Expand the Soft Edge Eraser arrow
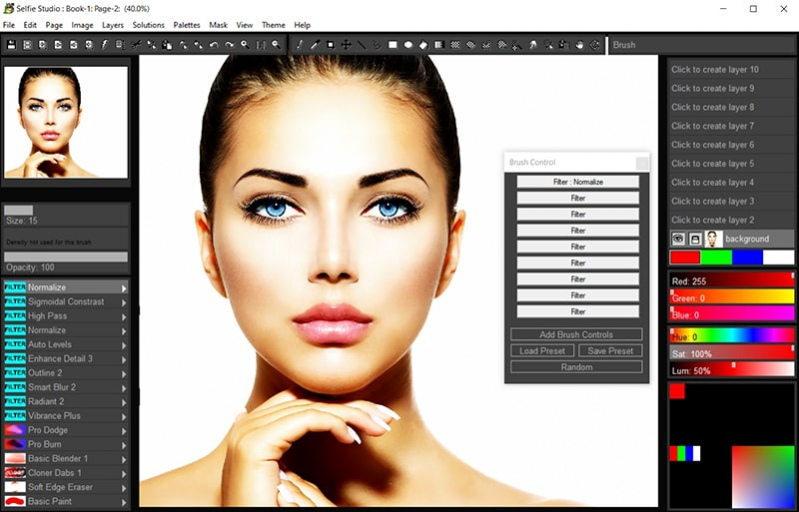The width and height of the screenshot is (799, 512). 125,487
